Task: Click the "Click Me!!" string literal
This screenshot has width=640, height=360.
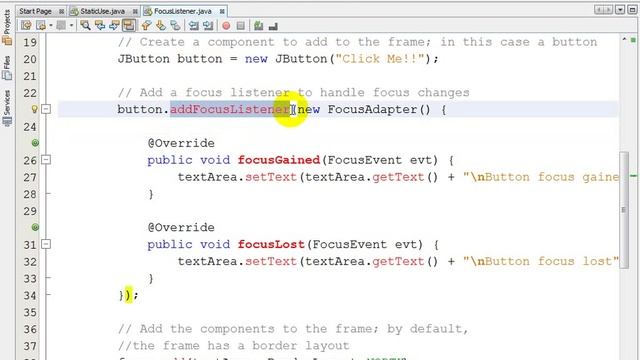Action: [x=380, y=59]
